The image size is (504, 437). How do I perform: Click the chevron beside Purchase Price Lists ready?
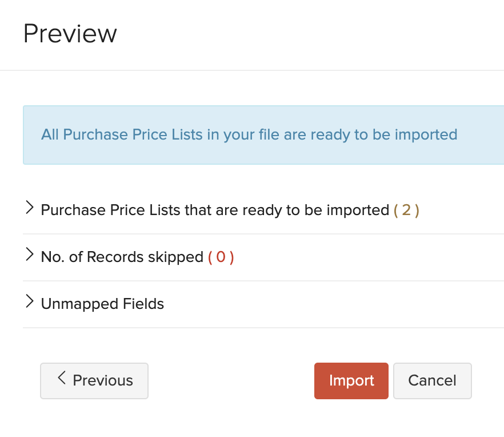30,208
